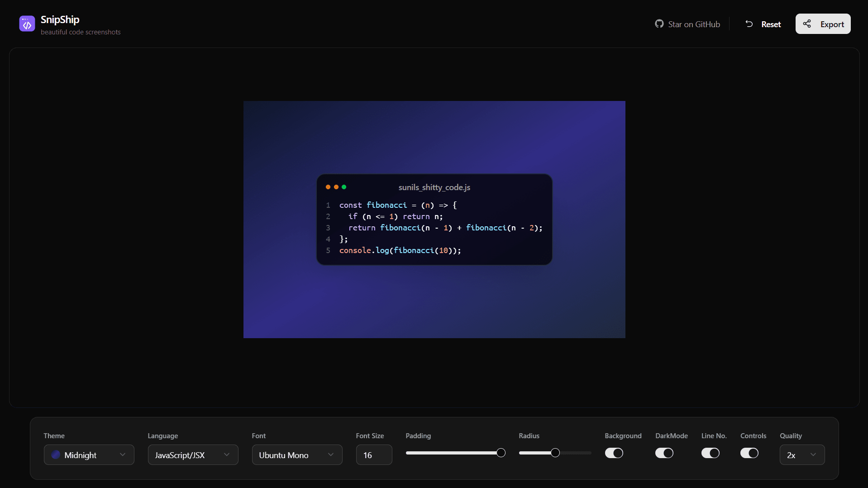Toggle the DarkMode switch

(x=664, y=453)
